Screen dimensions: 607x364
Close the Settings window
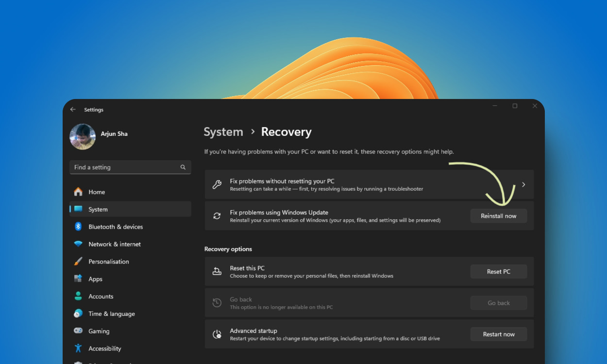[x=535, y=106]
